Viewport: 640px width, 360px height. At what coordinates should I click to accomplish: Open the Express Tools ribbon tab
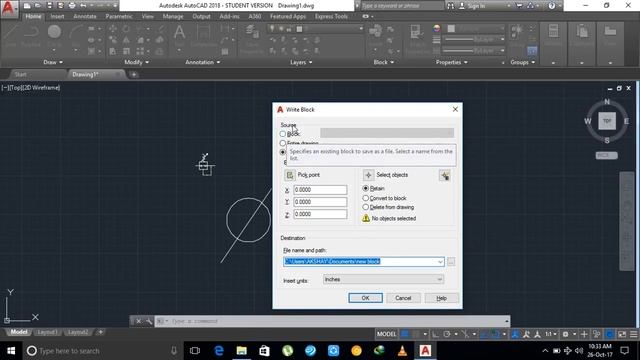pyautogui.click(x=331, y=16)
